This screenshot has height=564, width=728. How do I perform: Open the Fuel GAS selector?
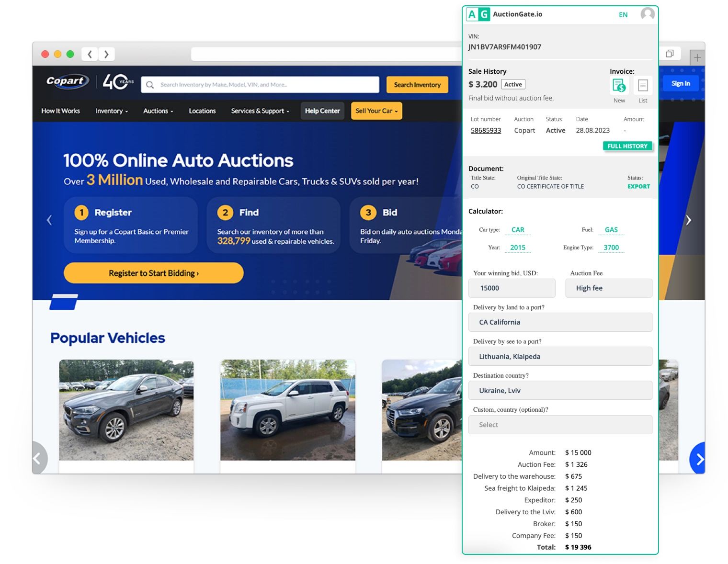coord(611,230)
